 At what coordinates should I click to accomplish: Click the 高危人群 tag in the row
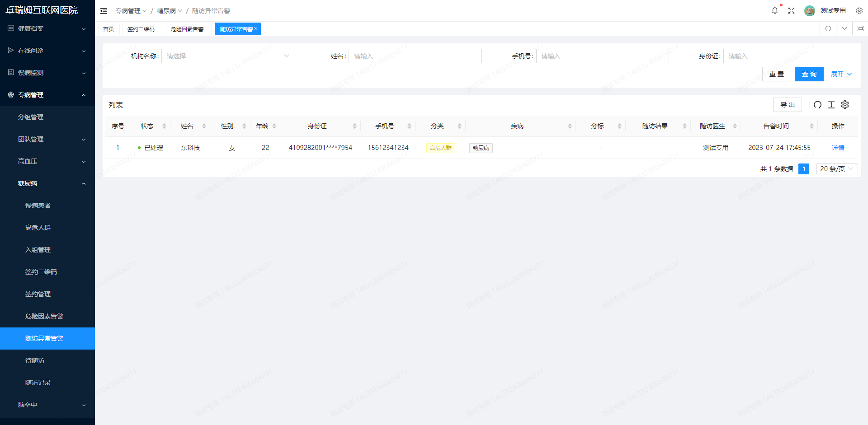click(441, 148)
